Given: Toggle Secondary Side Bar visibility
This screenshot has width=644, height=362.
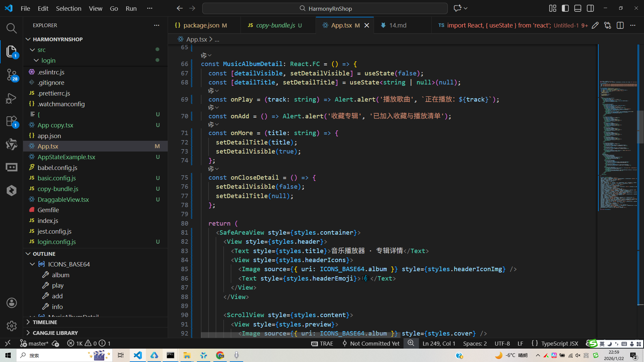Looking at the screenshot, I should point(590,8).
